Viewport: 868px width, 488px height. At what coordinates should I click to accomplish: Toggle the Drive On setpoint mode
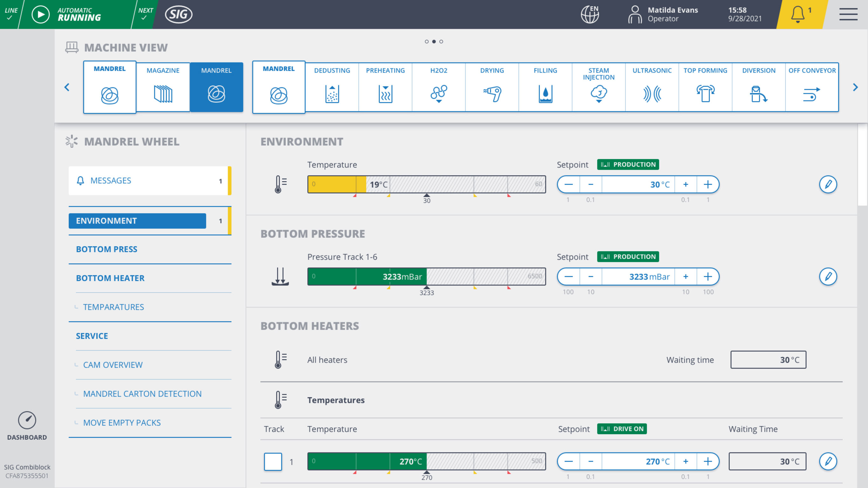pyautogui.click(x=622, y=429)
